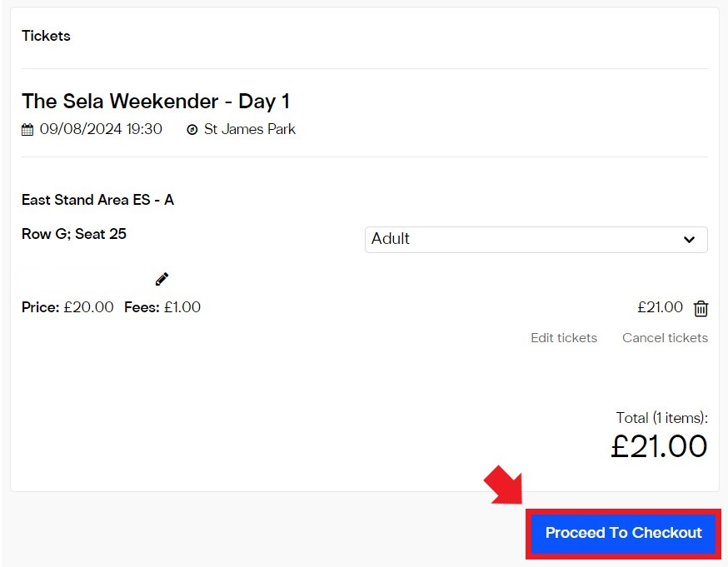Click the chevron arrow in ticket type box
728x567 pixels.
pos(689,240)
